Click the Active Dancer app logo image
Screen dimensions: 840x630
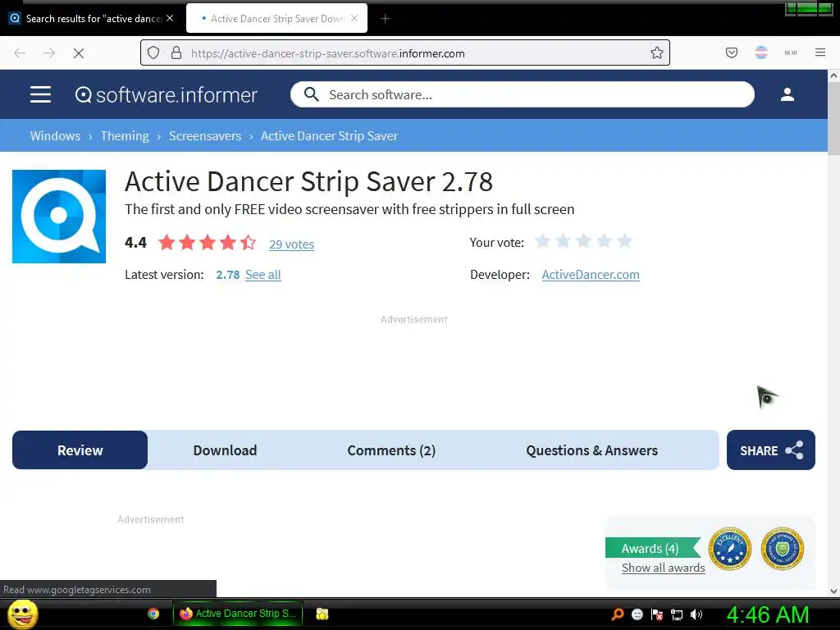click(x=59, y=217)
